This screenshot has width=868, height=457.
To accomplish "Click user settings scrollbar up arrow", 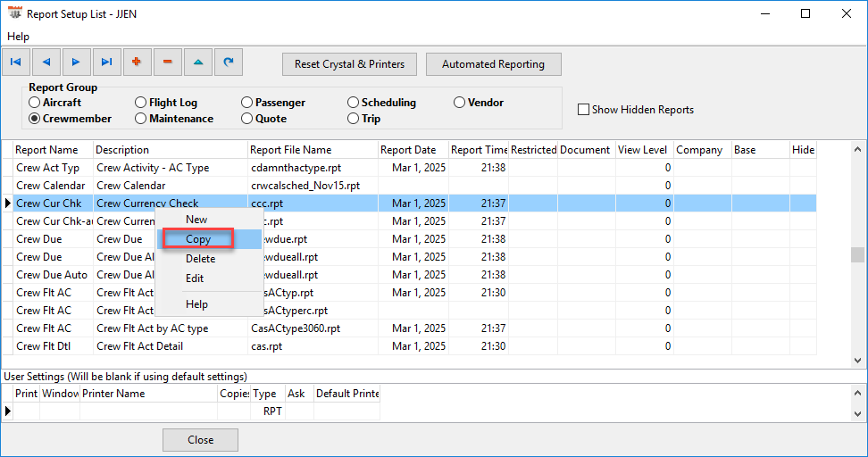I will point(857,393).
